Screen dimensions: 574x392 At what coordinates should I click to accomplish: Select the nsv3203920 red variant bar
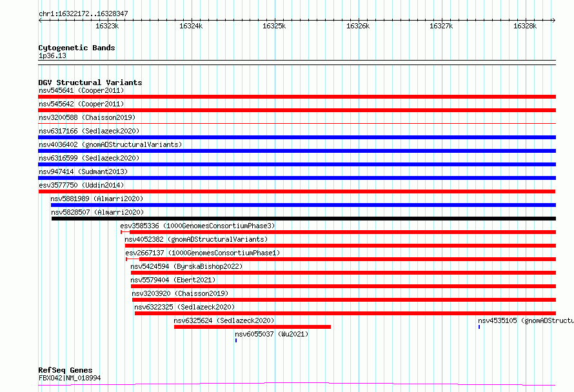tap(344, 300)
